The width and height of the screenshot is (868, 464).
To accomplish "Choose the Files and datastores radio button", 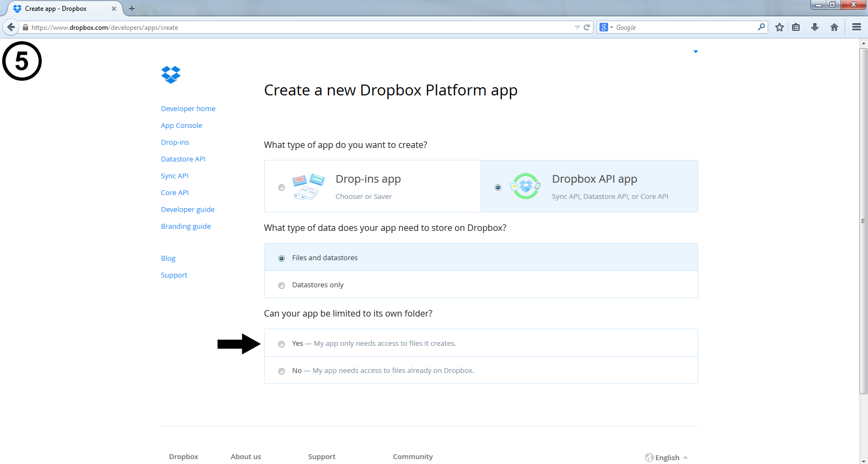I will pos(282,259).
